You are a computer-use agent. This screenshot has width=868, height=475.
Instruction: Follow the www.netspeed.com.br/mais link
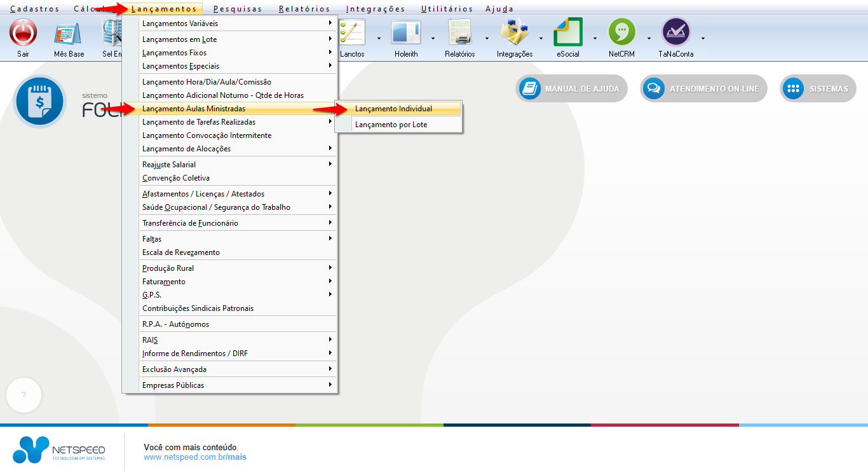point(194,457)
